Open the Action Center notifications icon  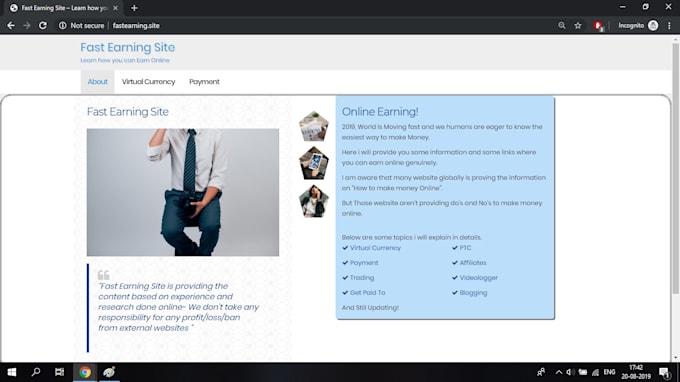click(665, 372)
